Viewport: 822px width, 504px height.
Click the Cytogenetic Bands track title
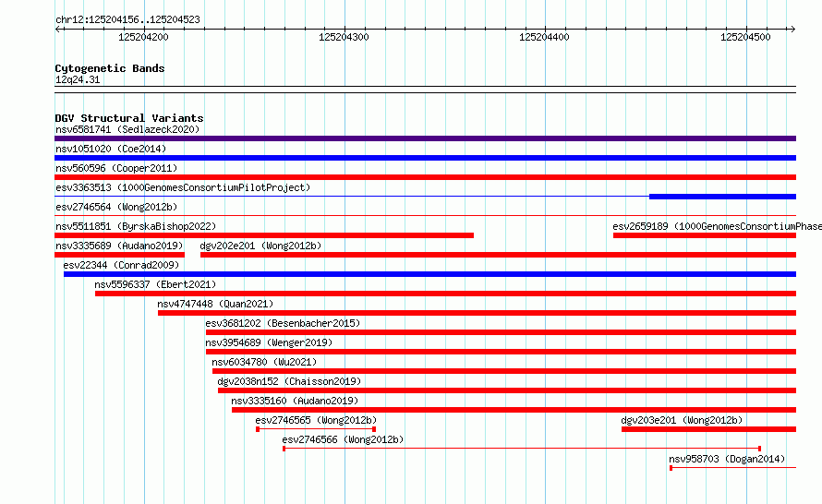[x=110, y=68]
